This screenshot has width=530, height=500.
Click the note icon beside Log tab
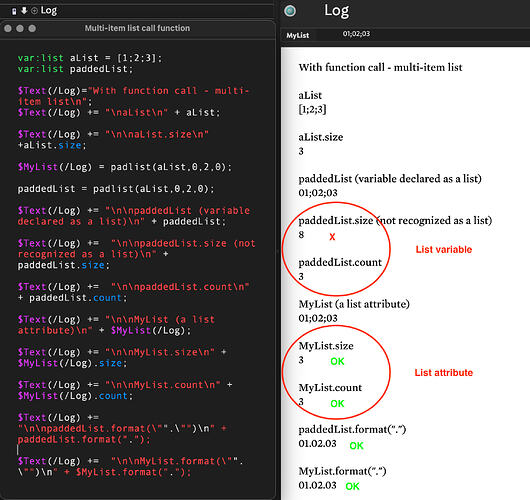tap(14, 11)
